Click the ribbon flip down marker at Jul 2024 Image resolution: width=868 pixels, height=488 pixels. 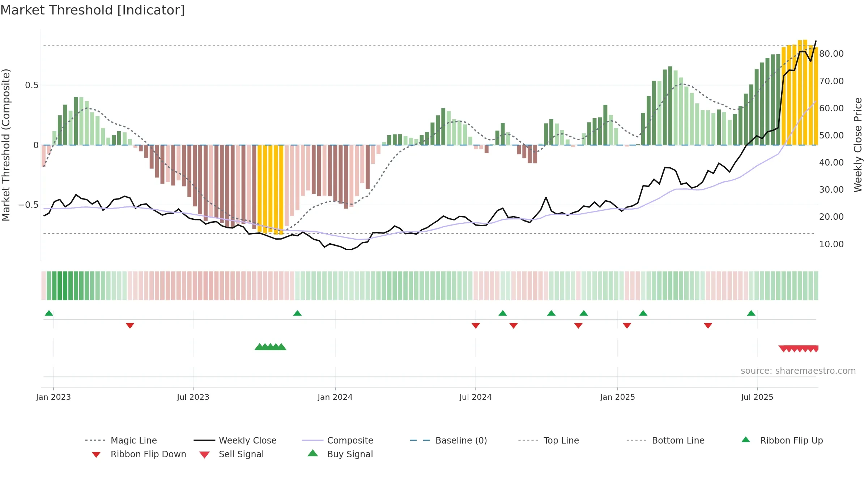[476, 326]
